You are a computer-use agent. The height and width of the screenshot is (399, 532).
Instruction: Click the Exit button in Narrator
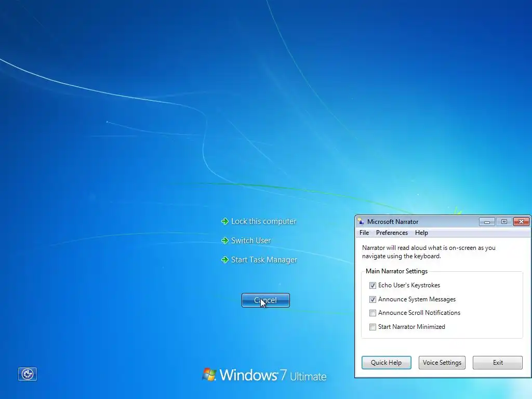[x=498, y=362]
